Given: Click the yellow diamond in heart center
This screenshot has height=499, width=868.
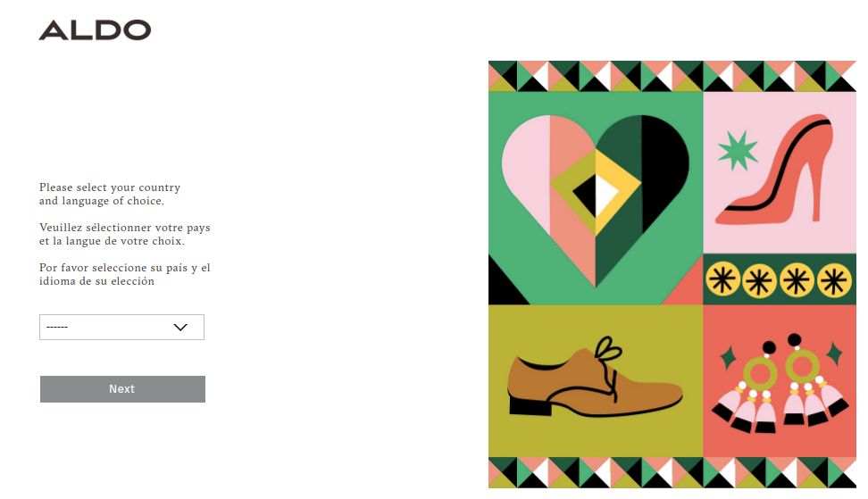Looking at the screenshot, I should pyautogui.click(x=596, y=195).
